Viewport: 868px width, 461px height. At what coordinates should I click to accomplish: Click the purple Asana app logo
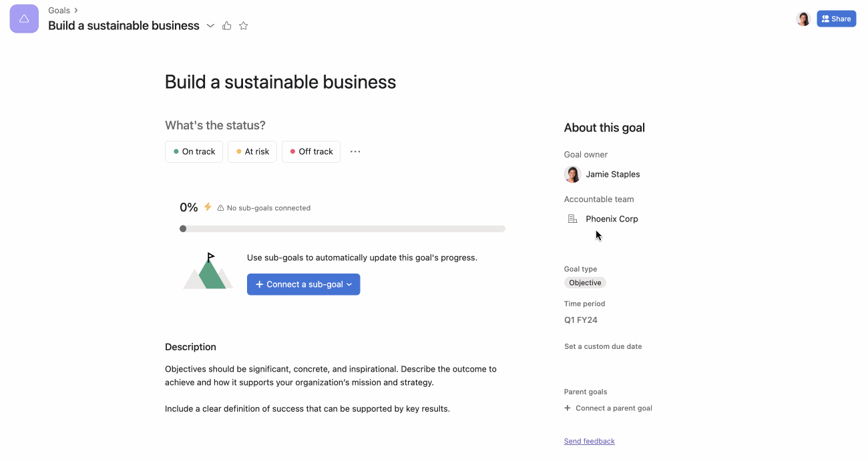coord(24,18)
